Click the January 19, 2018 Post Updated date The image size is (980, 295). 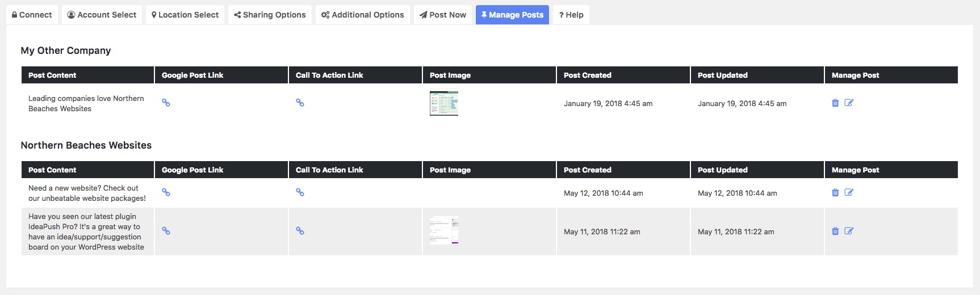click(x=742, y=103)
